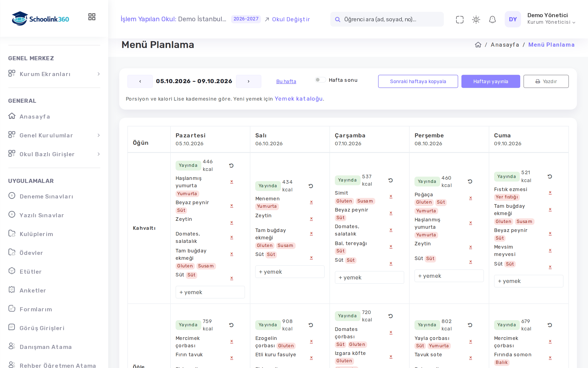Screen dimensions: 588x368
Task: Click Sonraki haftaya kopyala button
Action: pos(418,81)
